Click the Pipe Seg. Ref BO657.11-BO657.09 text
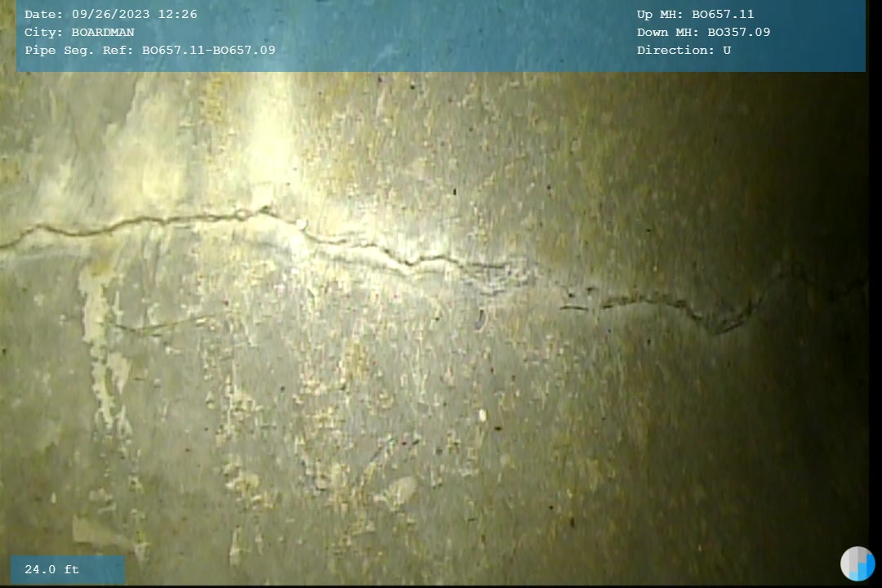 (150, 50)
